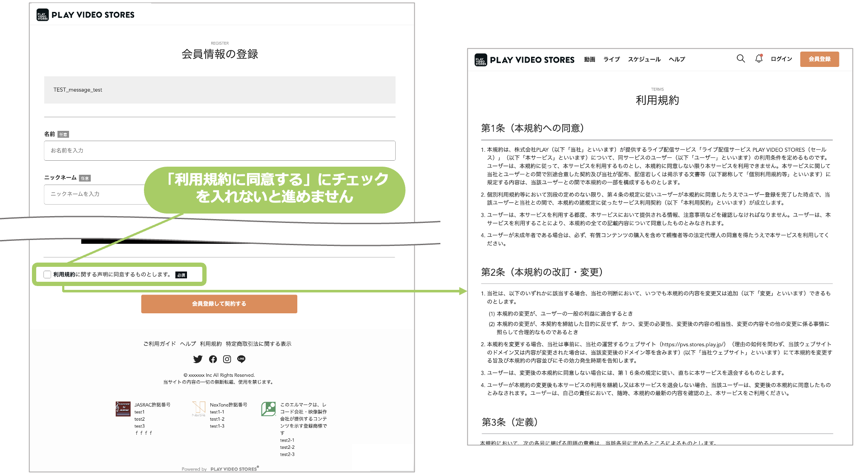Viewport: 868px width, 474px height.
Task: Open the LINE icon in the footer
Action: (x=241, y=359)
